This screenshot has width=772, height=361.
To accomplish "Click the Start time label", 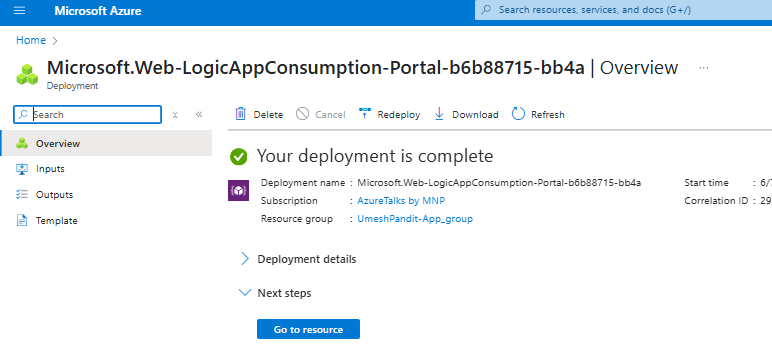I will click(706, 183).
